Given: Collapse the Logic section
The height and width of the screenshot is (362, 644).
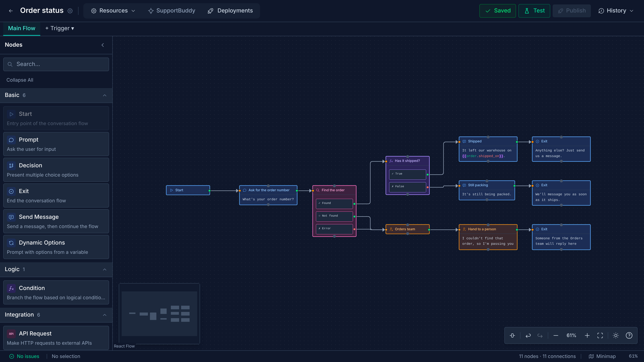Looking at the screenshot, I should click(x=105, y=269).
